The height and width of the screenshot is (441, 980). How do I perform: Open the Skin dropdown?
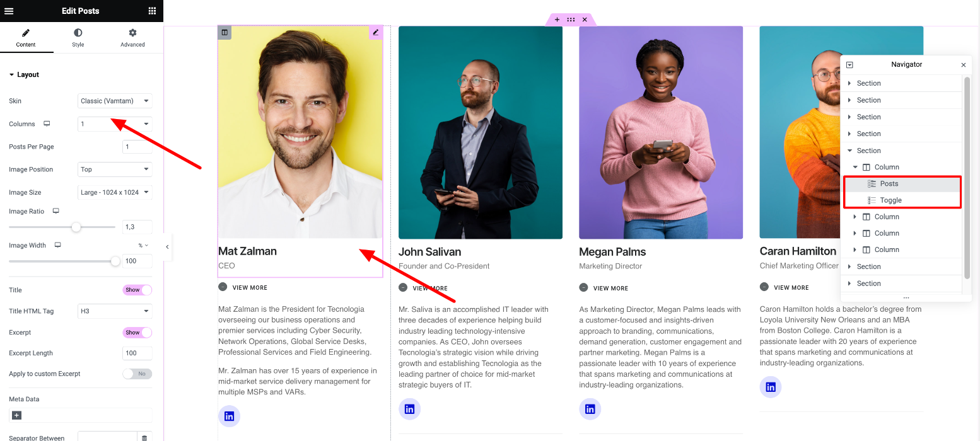(115, 101)
